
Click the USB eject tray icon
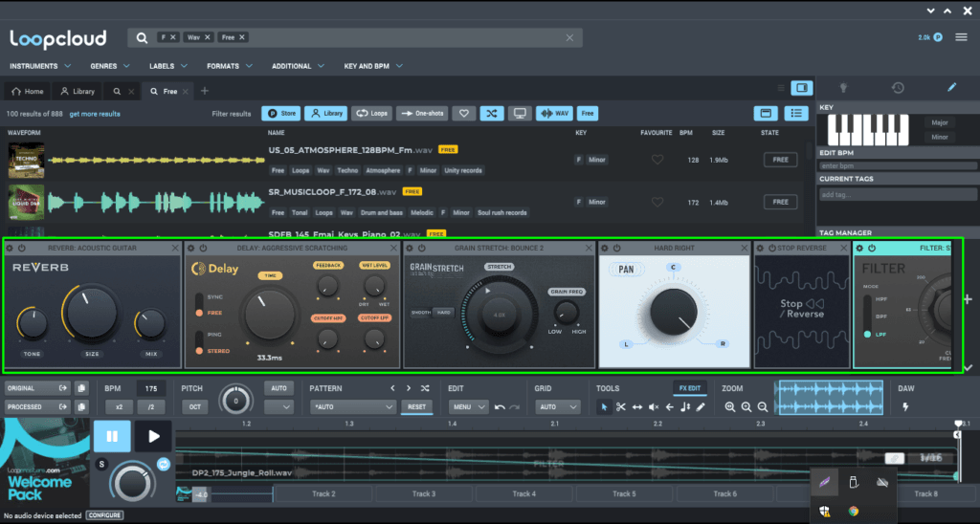(854, 482)
